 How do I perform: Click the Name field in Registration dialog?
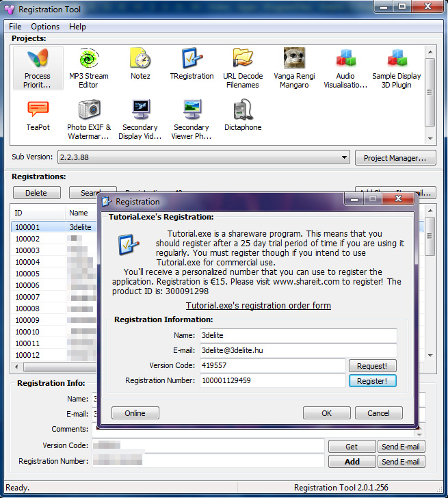tap(298, 335)
